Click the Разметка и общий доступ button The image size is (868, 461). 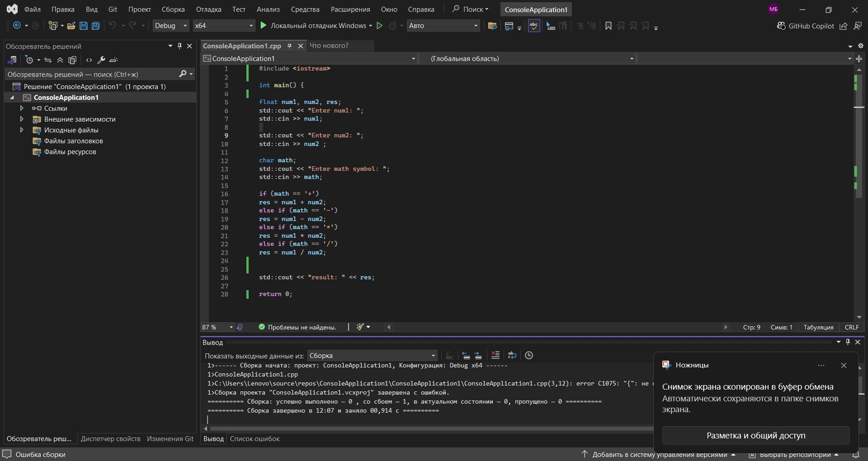point(756,435)
